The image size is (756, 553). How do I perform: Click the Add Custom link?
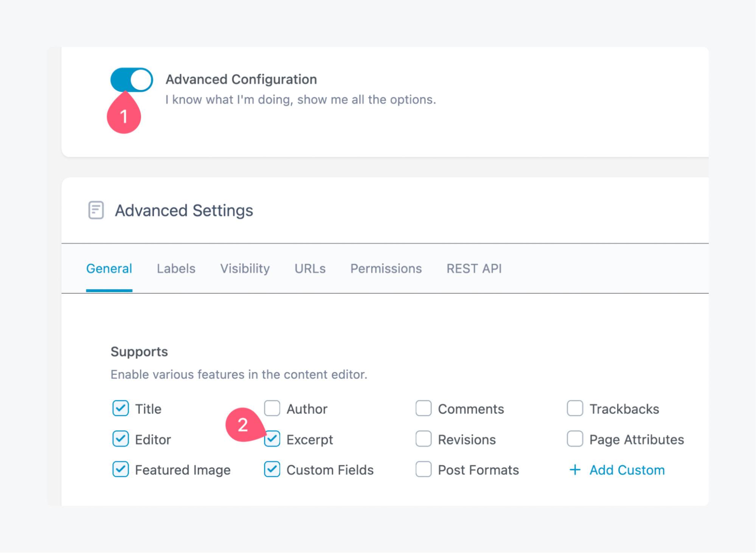pyautogui.click(x=627, y=470)
